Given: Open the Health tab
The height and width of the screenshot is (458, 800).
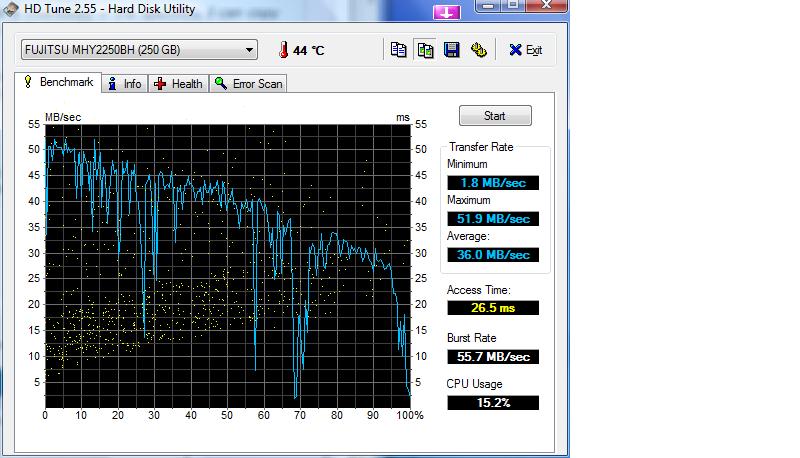Looking at the screenshot, I should click(179, 84).
